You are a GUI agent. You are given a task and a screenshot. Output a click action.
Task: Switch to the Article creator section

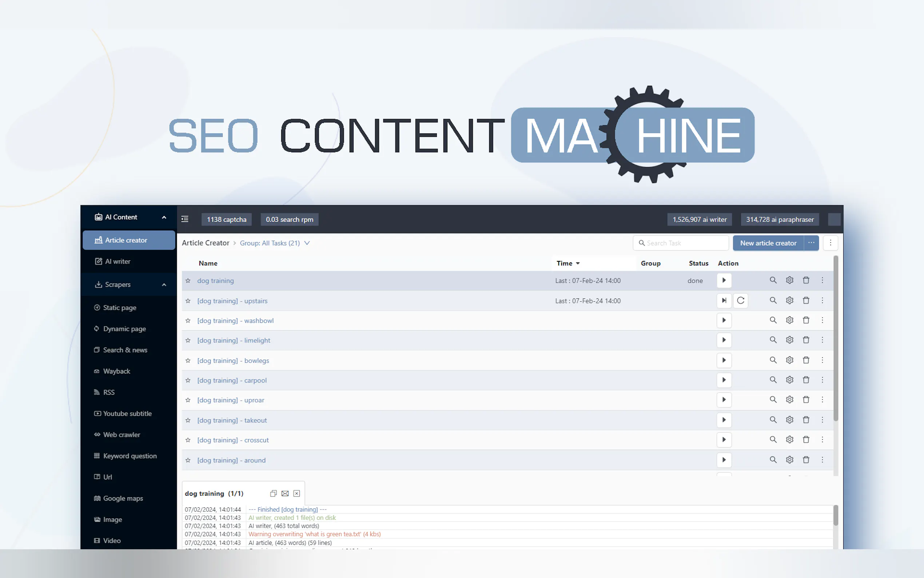[x=127, y=240]
